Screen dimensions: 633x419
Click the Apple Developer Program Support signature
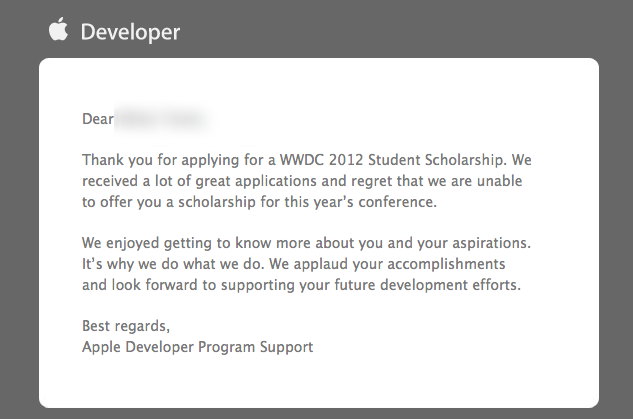(198, 347)
